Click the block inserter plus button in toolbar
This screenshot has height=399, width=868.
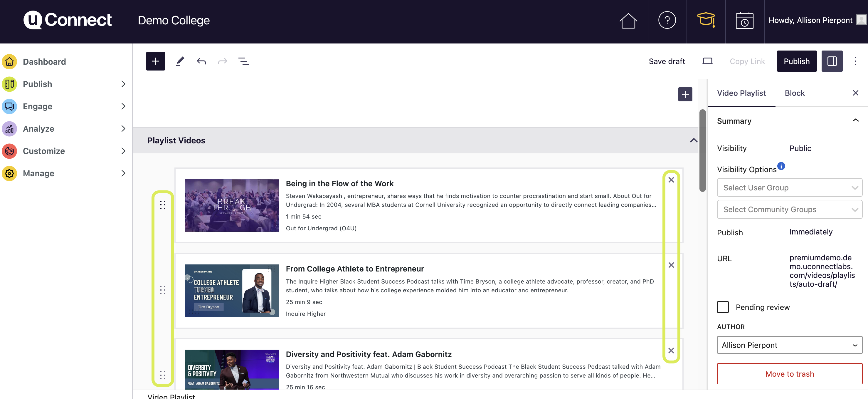tap(155, 61)
